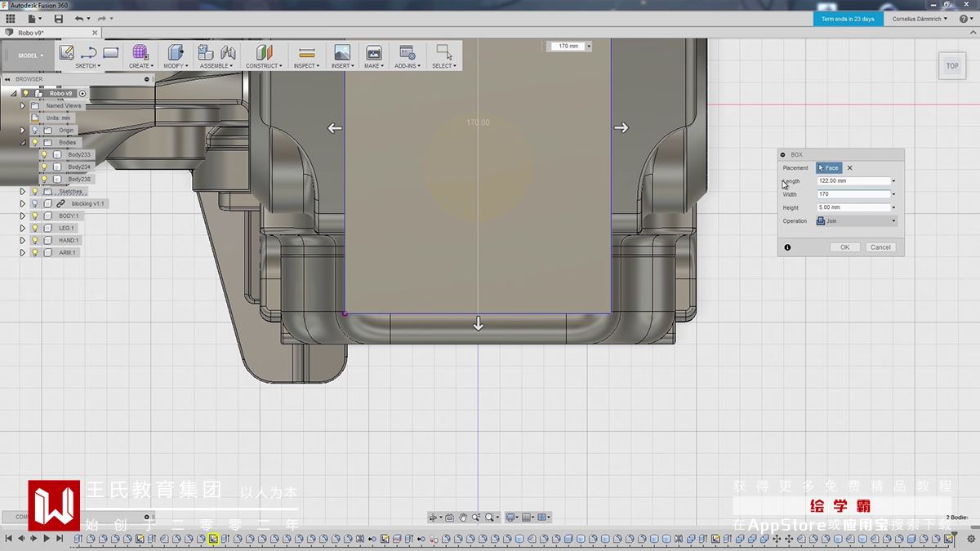980x551 pixels.
Task: Click the Height input field
Action: pos(853,207)
